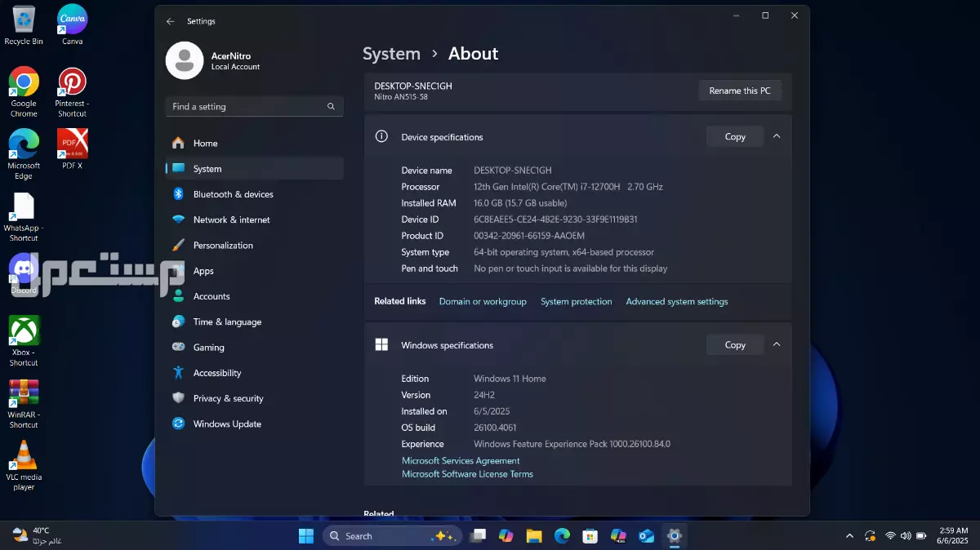
Task: Open Copilot from the taskbar
Action: (506, 536)
